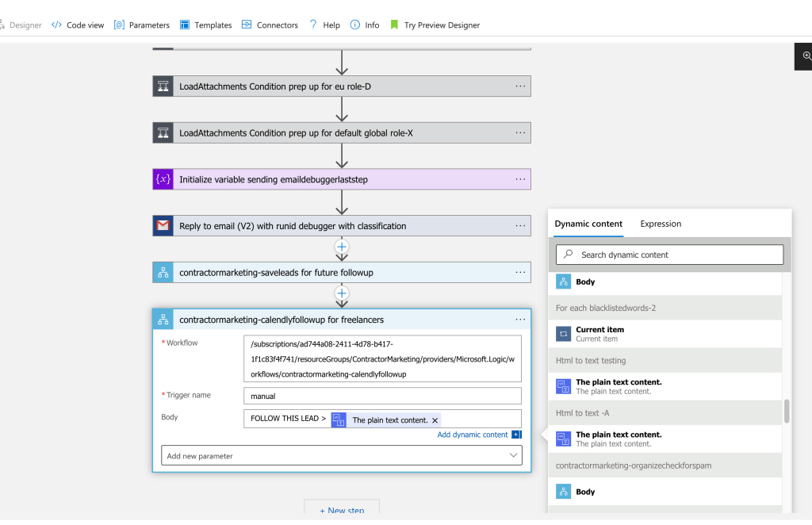The image size is (812, 525).
Task: Click the Help toolbar item
Action: [x=324, y=25]
